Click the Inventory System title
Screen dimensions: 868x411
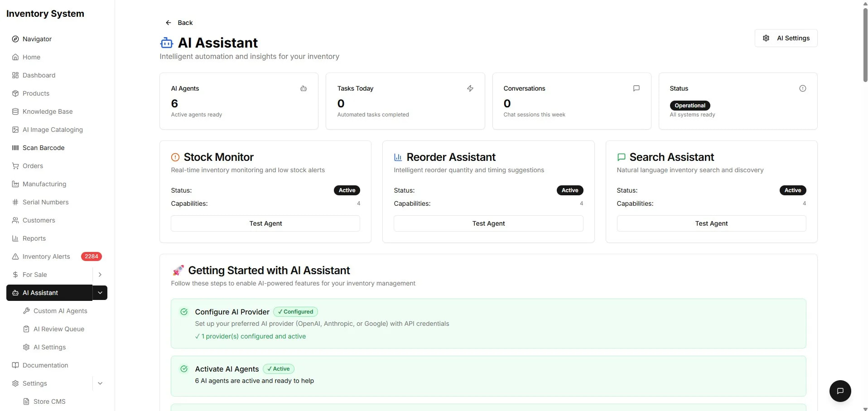pyautogui.click(x=45, y=14)
